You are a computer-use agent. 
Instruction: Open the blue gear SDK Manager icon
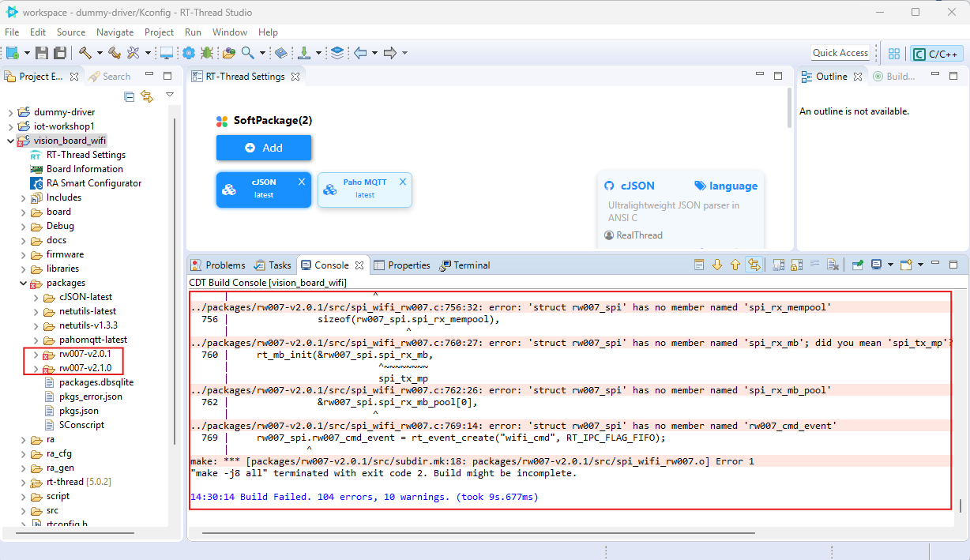189,53
